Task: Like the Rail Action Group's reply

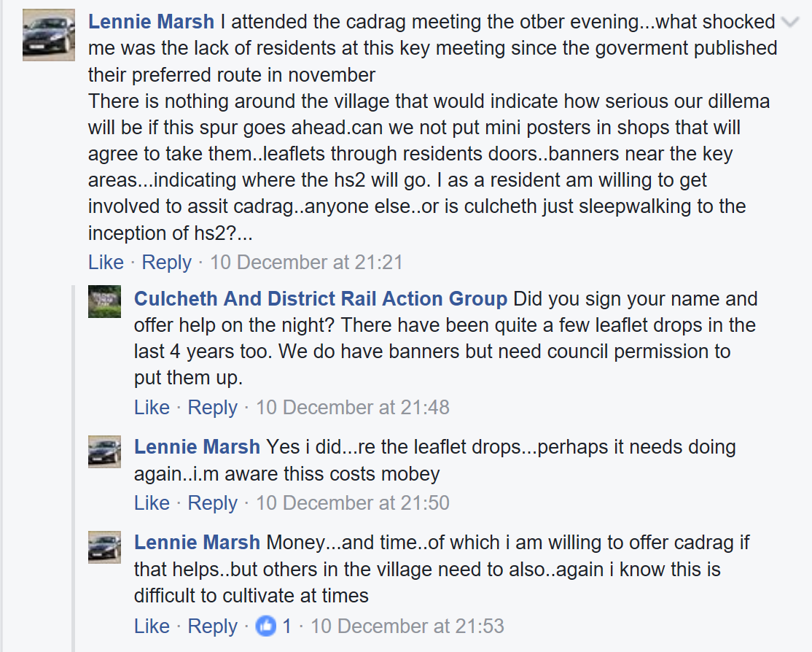Action: 152,408
